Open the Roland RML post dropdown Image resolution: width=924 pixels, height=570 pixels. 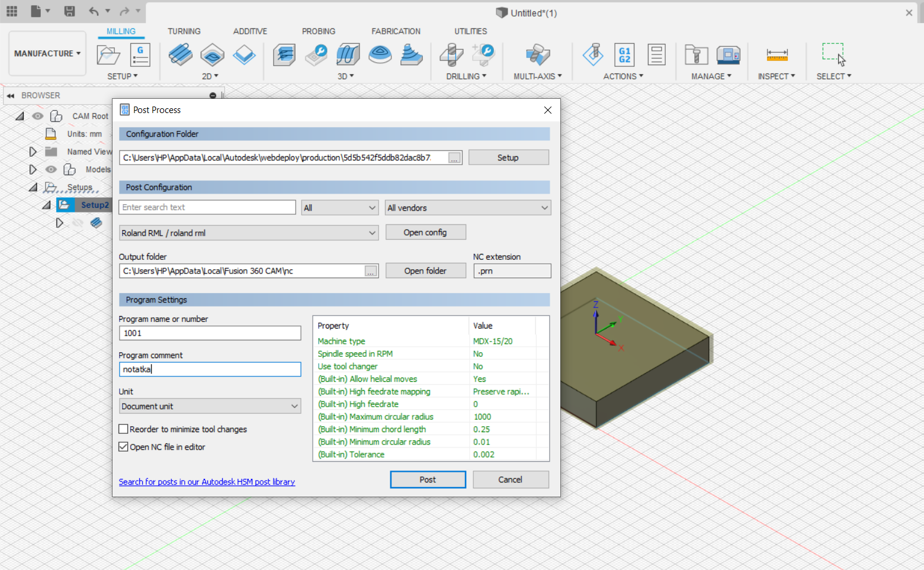pyautogui.click(x=249, y=233)
